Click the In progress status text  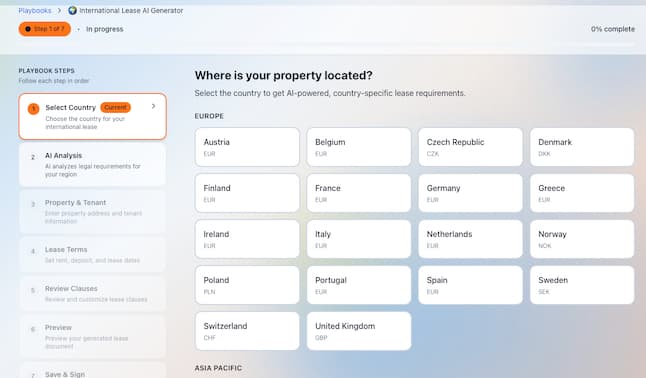tap(105, 29)
